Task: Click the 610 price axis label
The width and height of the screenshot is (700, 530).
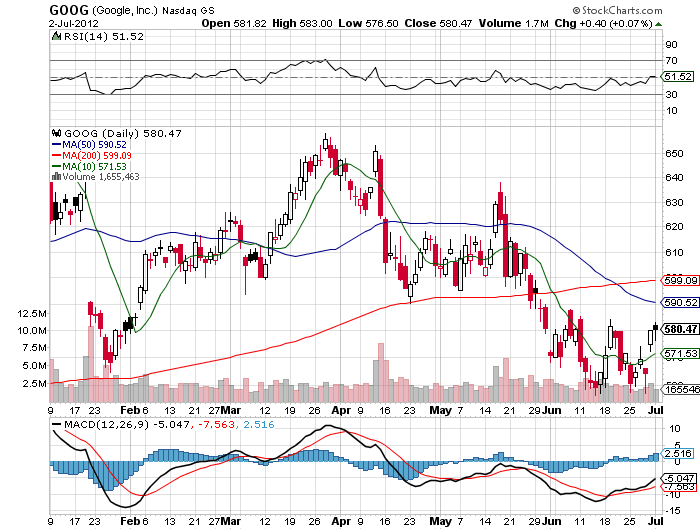Action: tap(674, 252)
